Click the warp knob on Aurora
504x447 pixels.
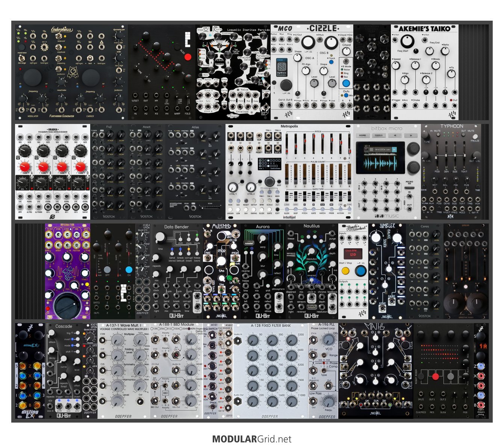point(262,238)
